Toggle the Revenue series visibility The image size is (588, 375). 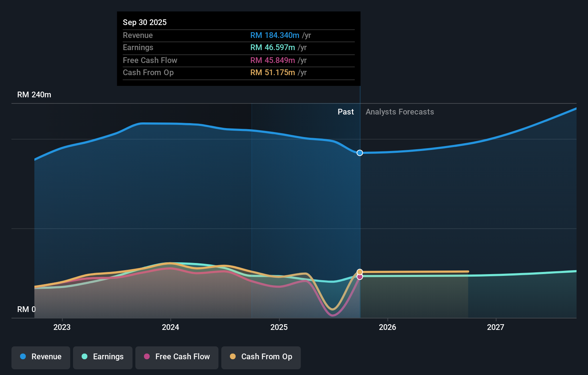pyautogui.click(x=40, y=357)
